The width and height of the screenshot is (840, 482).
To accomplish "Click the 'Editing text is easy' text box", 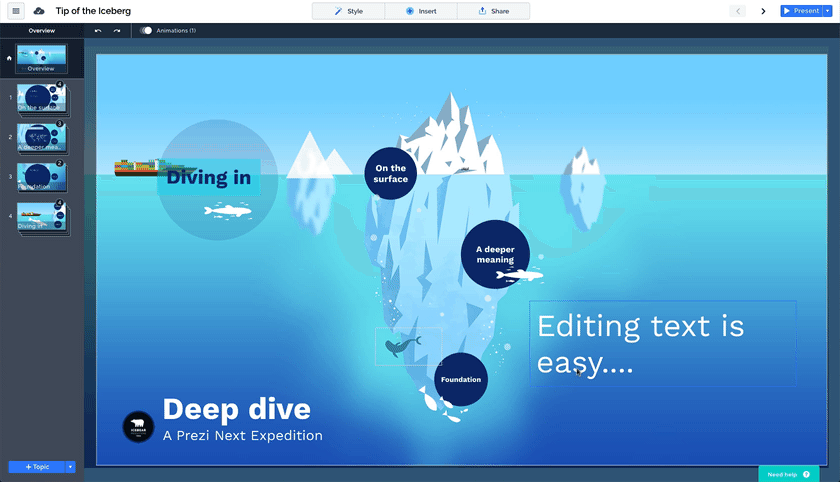I will click(662, 343).
